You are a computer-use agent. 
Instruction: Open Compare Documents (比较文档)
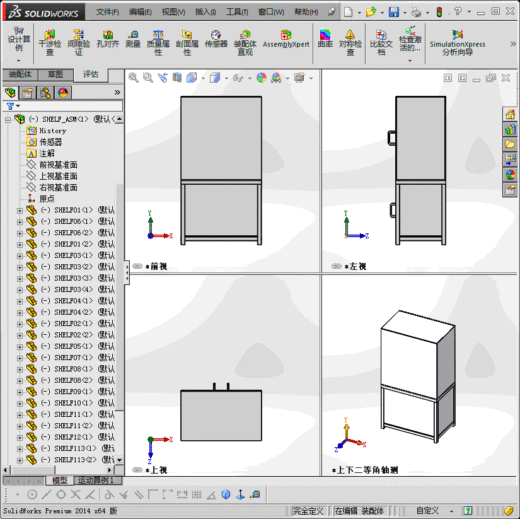point(381,43)
